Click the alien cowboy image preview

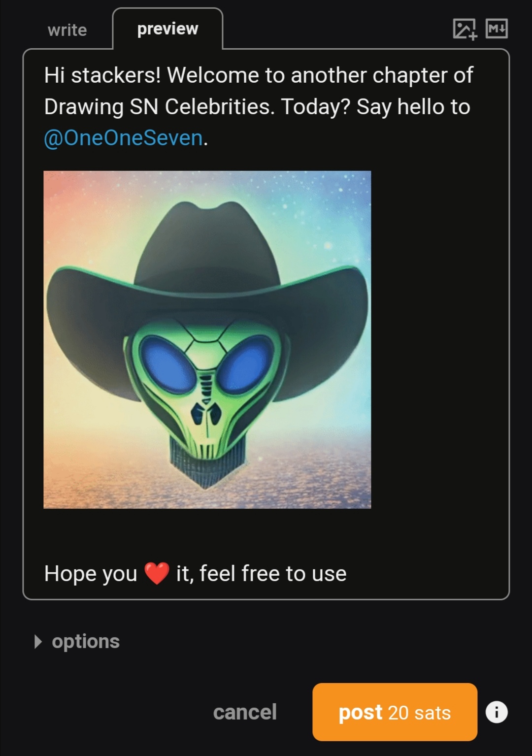click(207, 340)
